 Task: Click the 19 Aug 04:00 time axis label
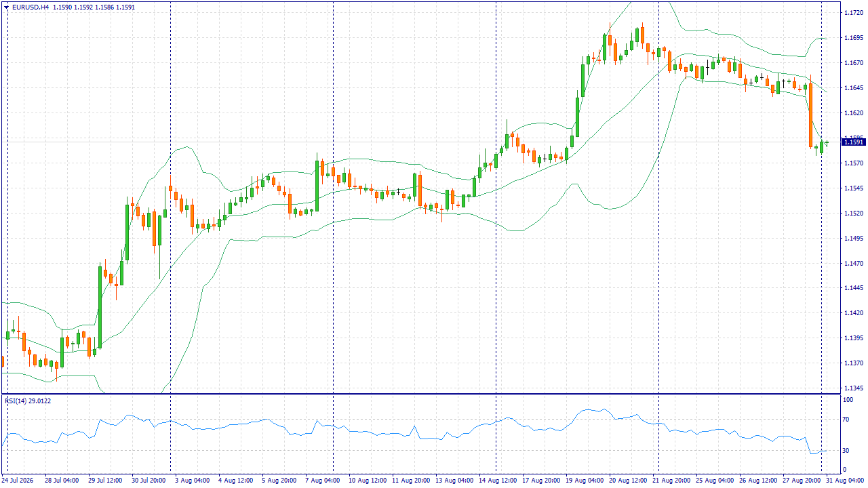(x=584, y=481)
